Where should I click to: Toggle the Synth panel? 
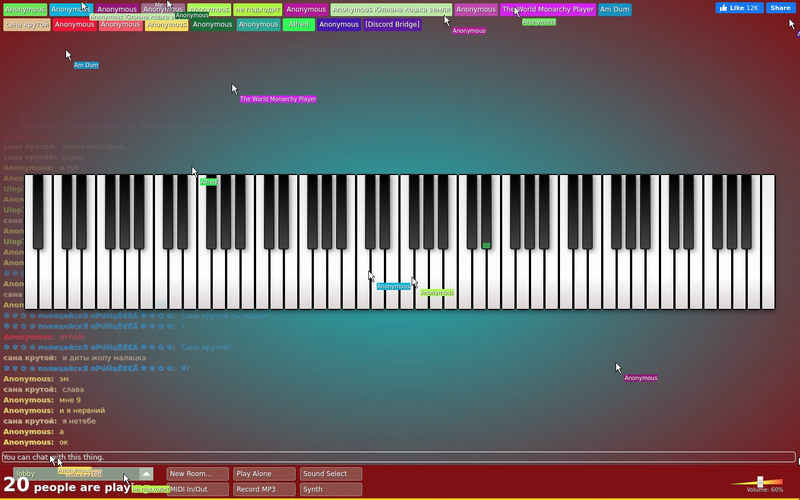click(x=331, y=489)
